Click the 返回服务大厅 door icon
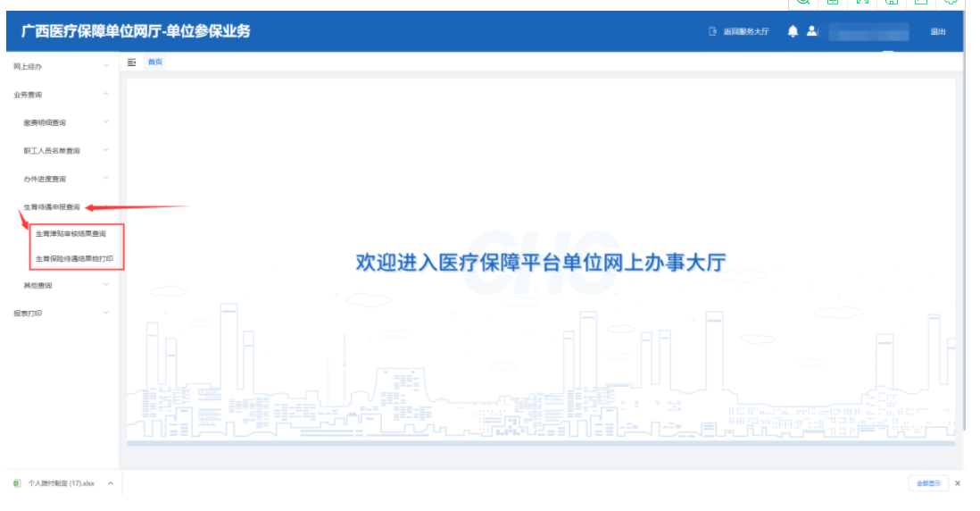This screenshot has height=511, width=980. [x=712, y=31]
